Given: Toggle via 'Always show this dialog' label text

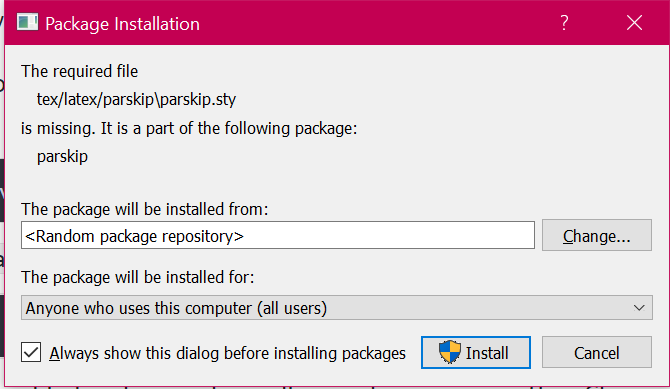Looking at the screenshot, I should click(227, 354).
